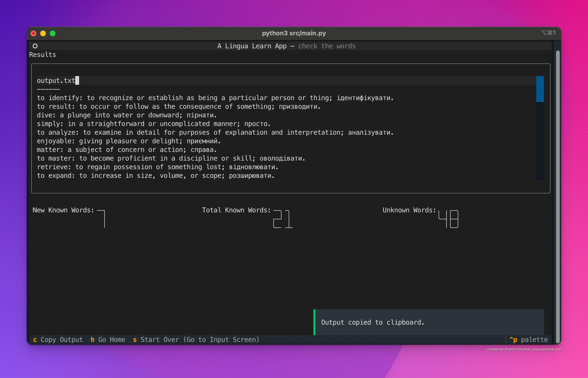Close the terminal window with red button
The height and width of the screenshot is (378, 588).
pos(34,33)
